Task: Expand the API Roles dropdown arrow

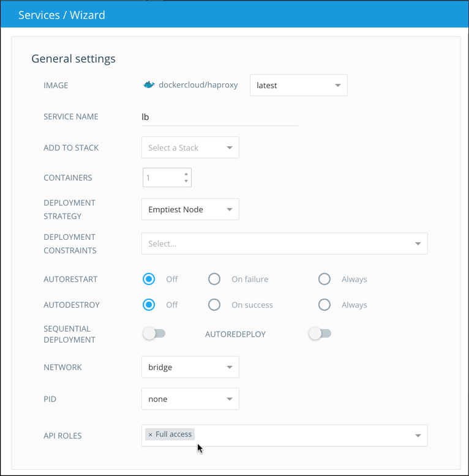Action: (x=418, y=436)
